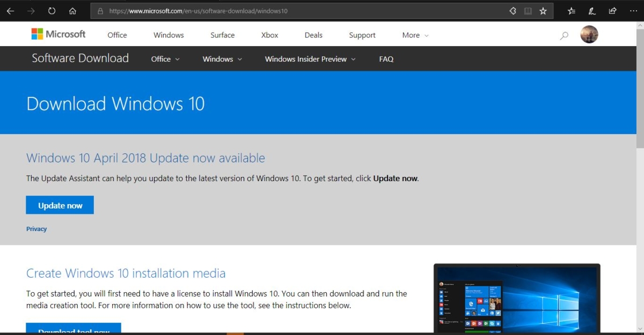Refresh the current page
The height and width of the screenshot is (335, 644).
pos(52,11)
